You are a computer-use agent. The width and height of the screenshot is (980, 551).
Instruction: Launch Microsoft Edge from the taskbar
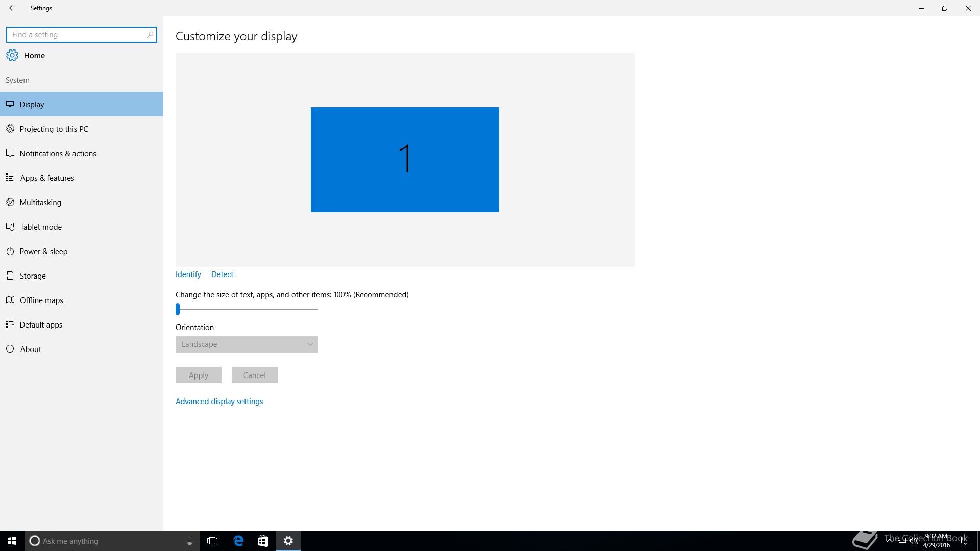click(238, 541)
